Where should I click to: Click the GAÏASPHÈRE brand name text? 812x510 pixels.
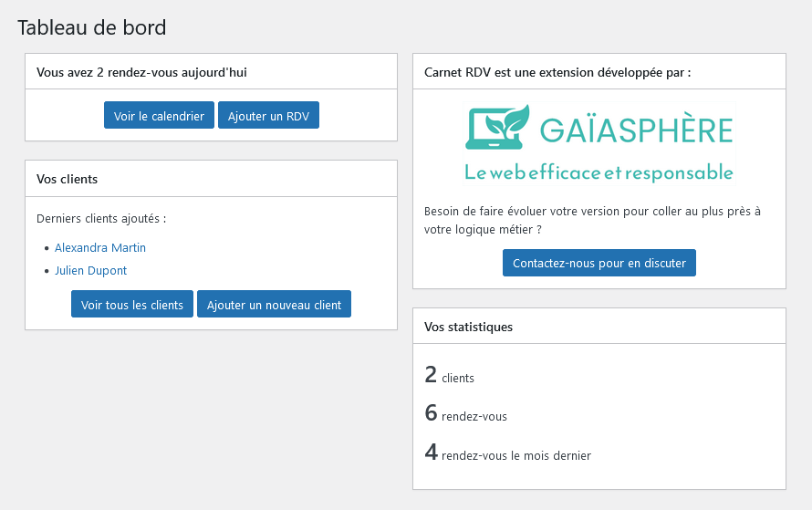tap(636, 130)
